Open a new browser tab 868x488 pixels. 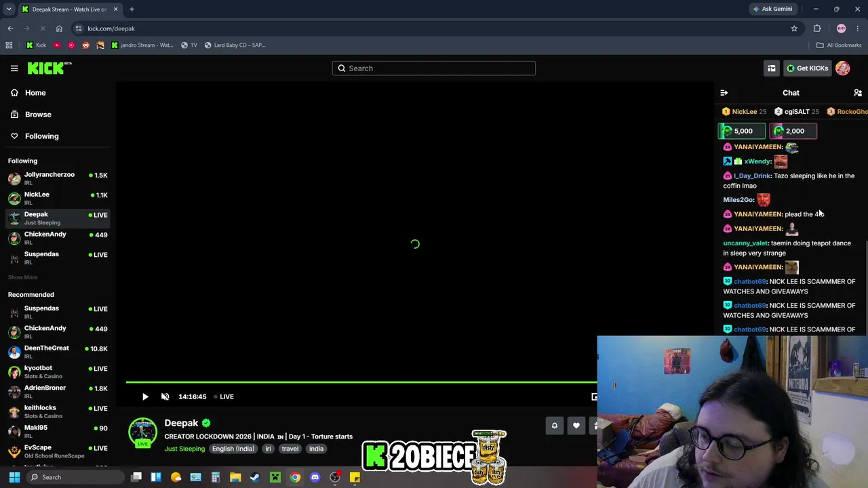click(132, 9)
